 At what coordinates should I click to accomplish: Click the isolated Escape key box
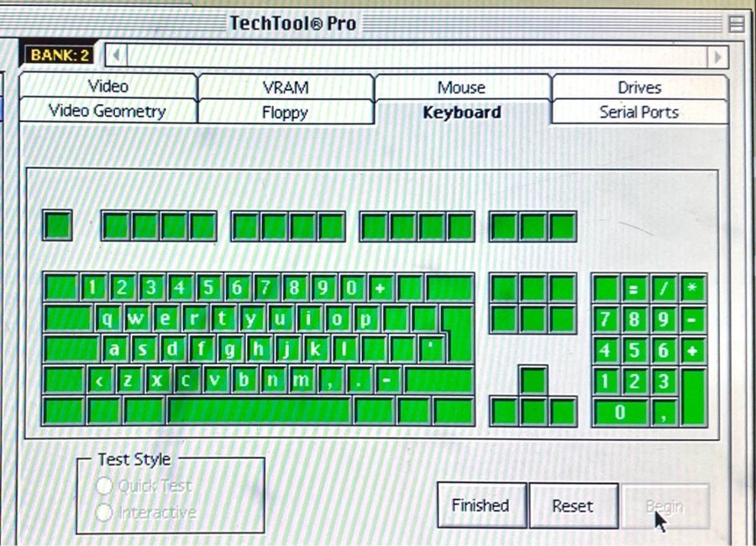click(x=58, y=225)
